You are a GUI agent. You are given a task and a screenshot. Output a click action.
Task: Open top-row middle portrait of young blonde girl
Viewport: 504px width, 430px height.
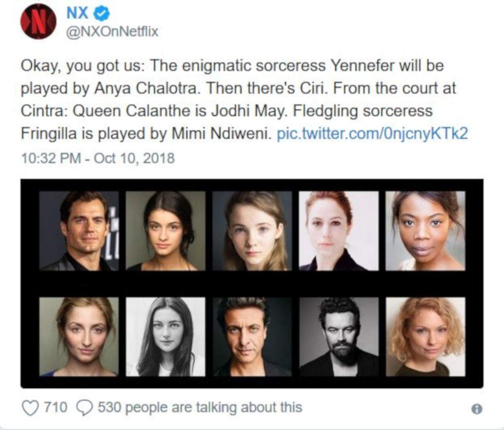pos(252,231)
